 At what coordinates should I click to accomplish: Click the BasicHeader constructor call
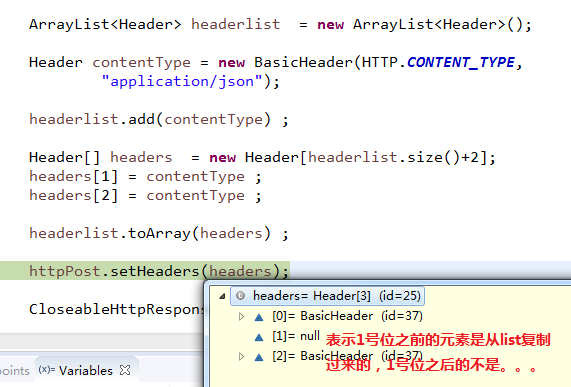304,62
